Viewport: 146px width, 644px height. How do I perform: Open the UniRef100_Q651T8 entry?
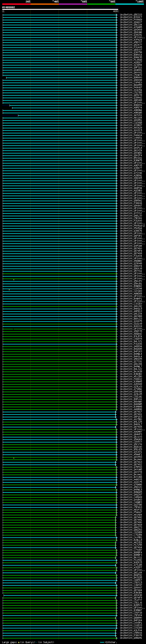[x=131, y=95]
